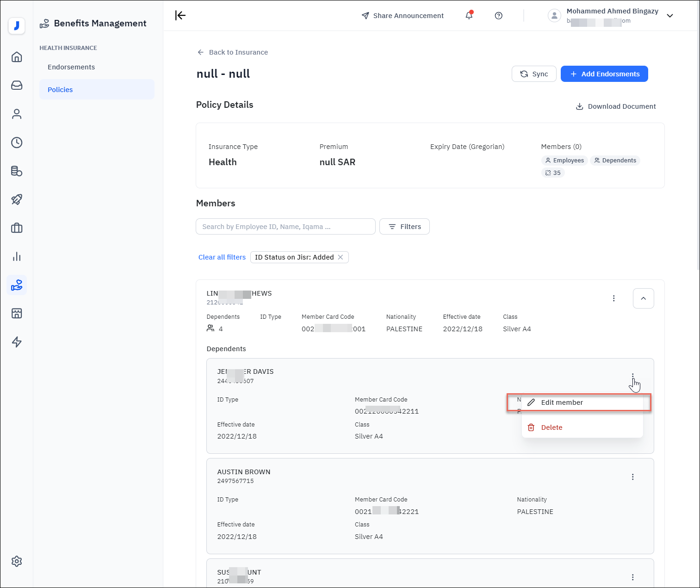The height and width of the screenshot is (588, 700).
Task: Open settings gear icon
Action: point(17,561)
